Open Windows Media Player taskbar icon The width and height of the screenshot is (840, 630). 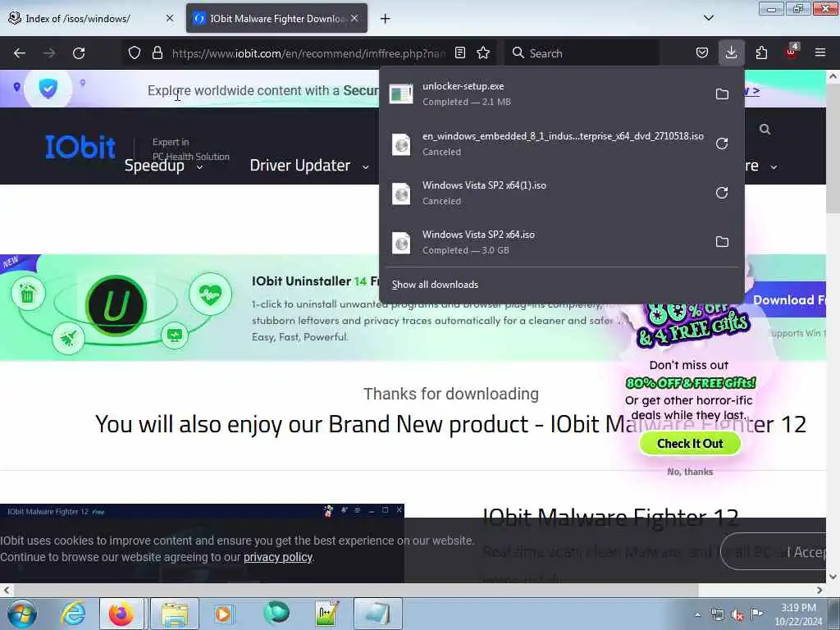tap(223, 614)
